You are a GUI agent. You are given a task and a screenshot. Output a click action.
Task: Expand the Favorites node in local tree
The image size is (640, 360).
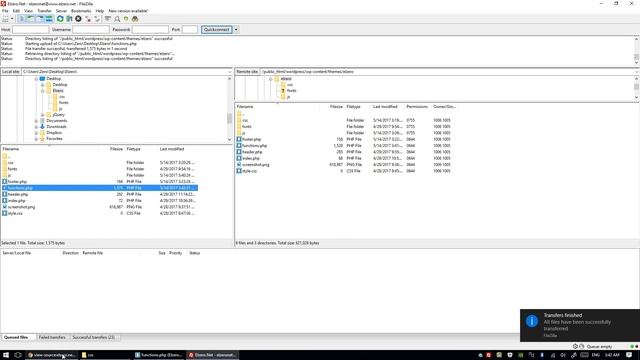point(36,139)
